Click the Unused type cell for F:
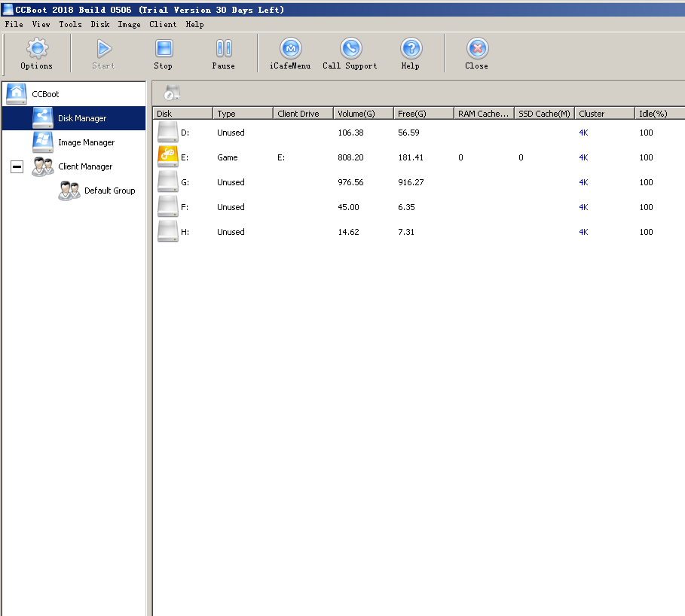This screenshot has height=616, width=685. (231, 207)
